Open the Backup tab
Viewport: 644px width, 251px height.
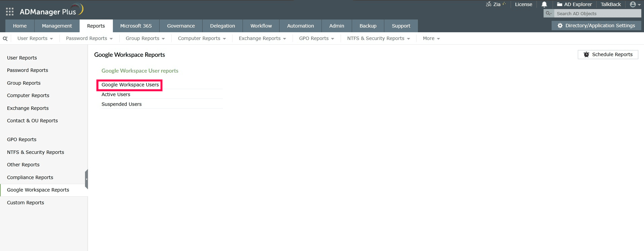coord(368,26)
